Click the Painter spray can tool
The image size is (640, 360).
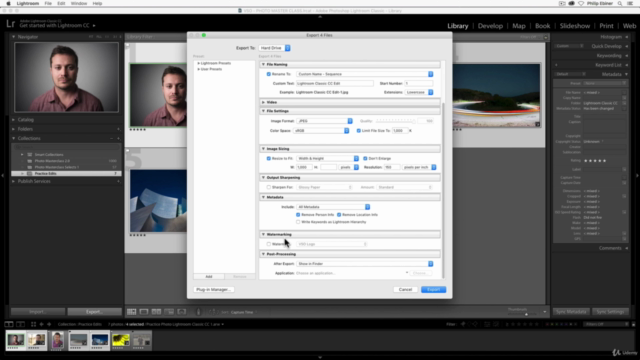pos(199,312)
